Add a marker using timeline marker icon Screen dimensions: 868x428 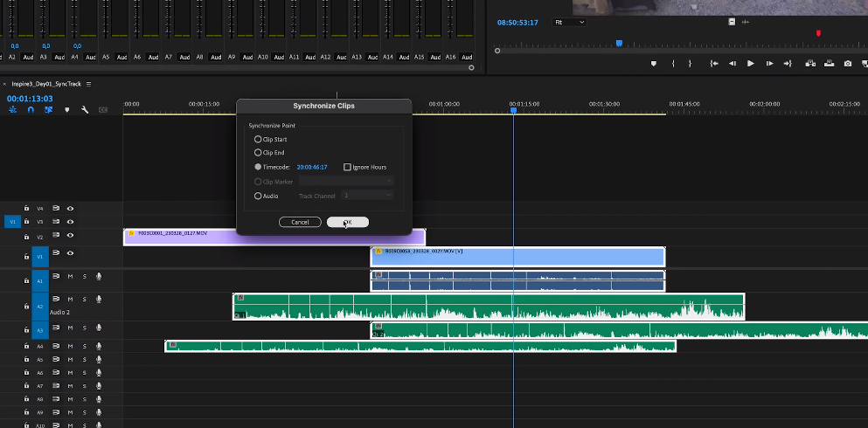click(67, 110)
